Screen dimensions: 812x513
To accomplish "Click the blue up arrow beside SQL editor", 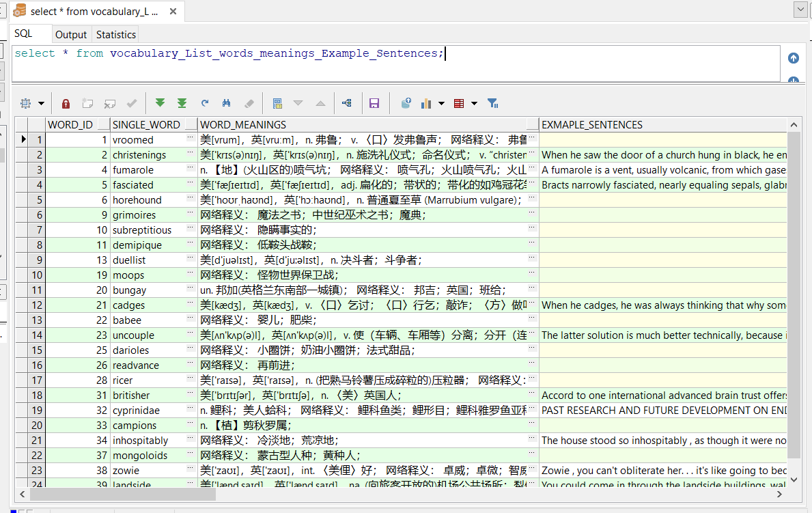I will pos(793,59).
